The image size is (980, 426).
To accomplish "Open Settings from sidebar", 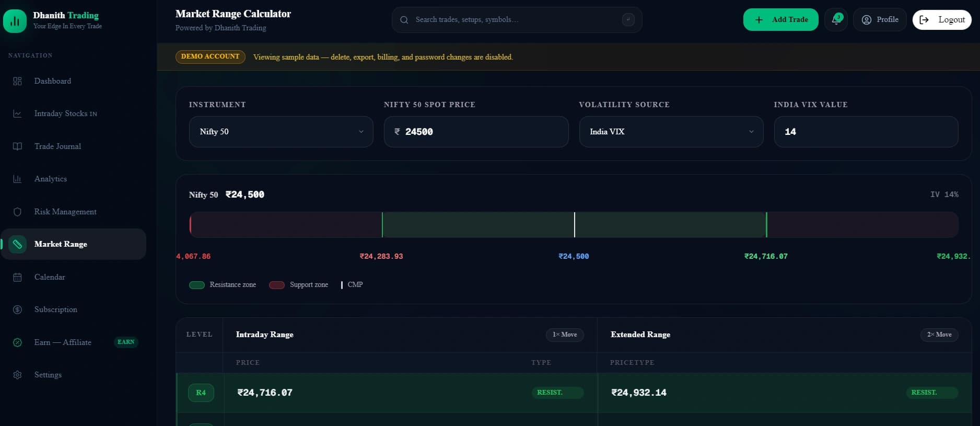I will (73, 375).
